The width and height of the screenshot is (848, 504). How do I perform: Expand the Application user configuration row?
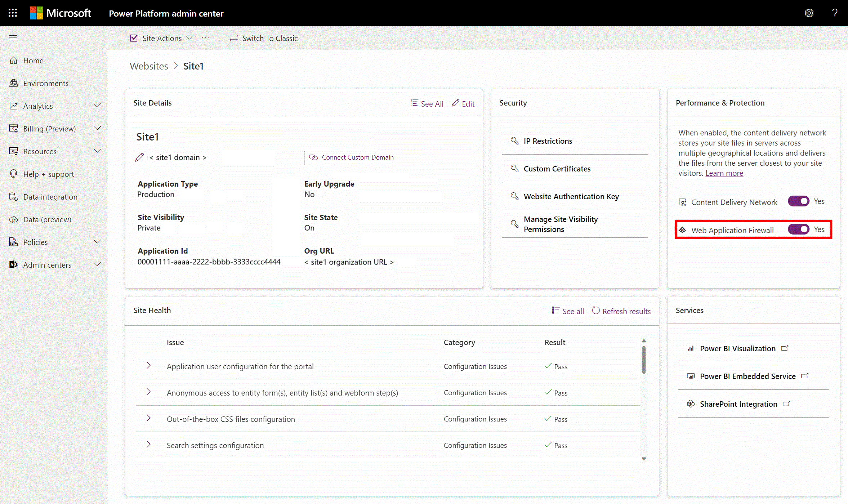click(148, 366)
